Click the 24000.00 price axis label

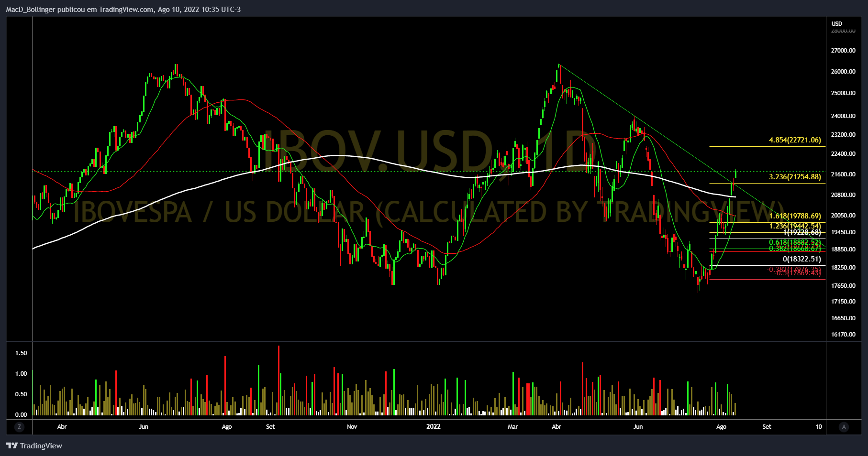pos(843,116)
